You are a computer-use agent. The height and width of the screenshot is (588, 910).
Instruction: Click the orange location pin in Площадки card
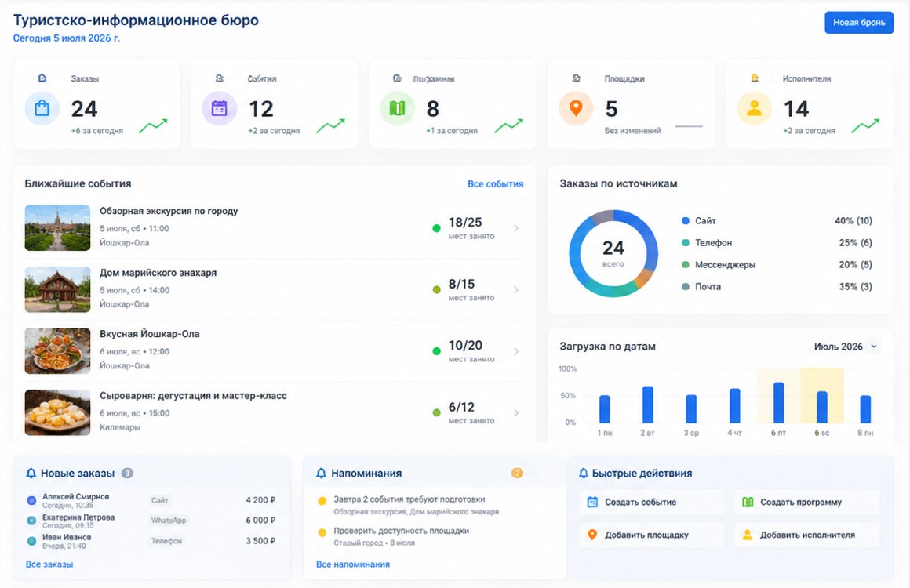point(576,108)
